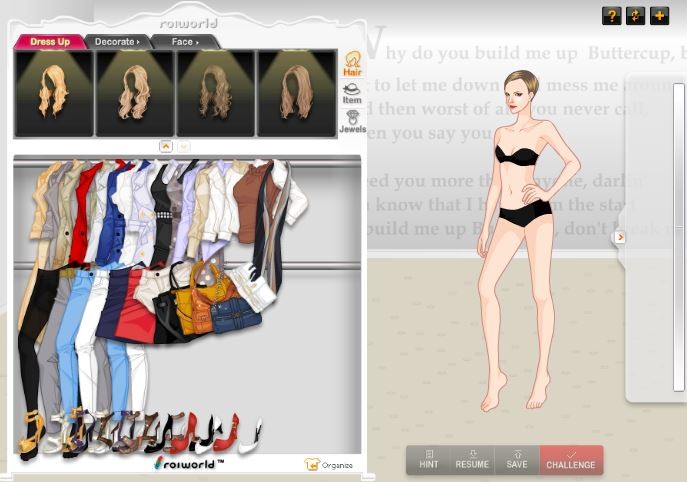687x482 pixels.
Task: Choose the Jewels category icon
Action: pyautogui.click(x=352, y=122)
